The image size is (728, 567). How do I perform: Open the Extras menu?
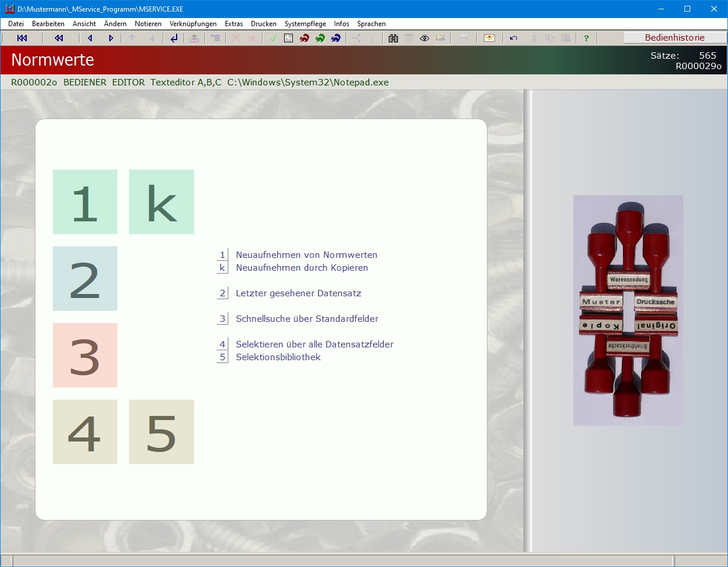[234, 24]
